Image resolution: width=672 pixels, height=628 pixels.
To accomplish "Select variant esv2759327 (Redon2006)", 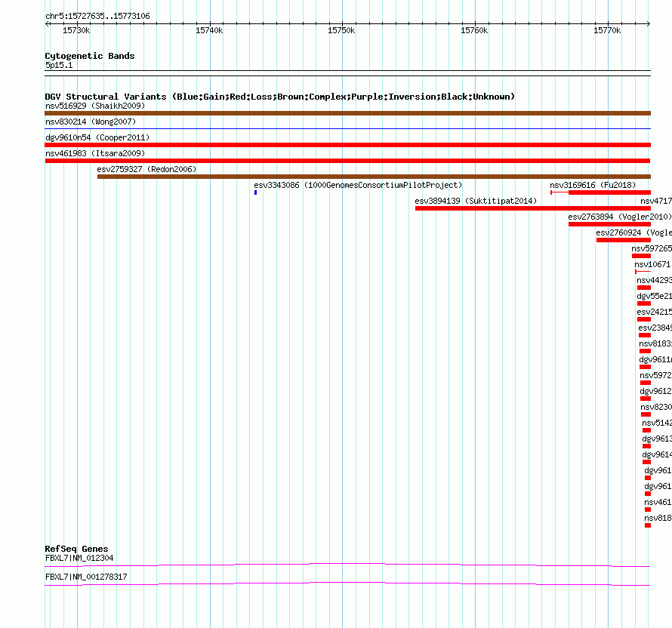I will (x=146, y=169).
